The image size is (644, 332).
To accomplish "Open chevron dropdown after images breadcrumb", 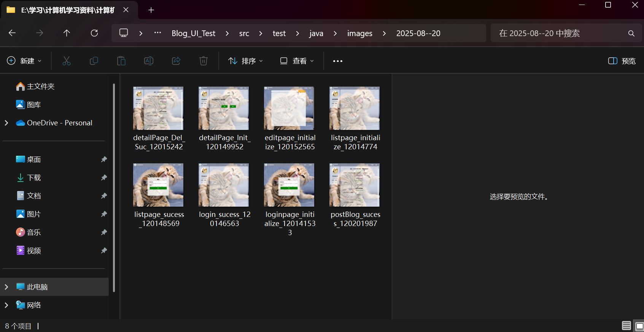I will (384, 33).
